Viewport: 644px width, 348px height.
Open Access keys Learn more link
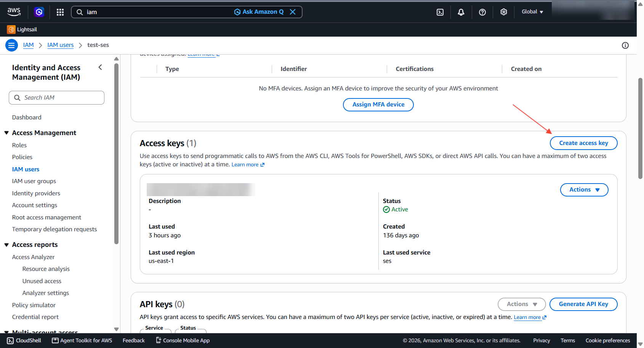[248, 164]
